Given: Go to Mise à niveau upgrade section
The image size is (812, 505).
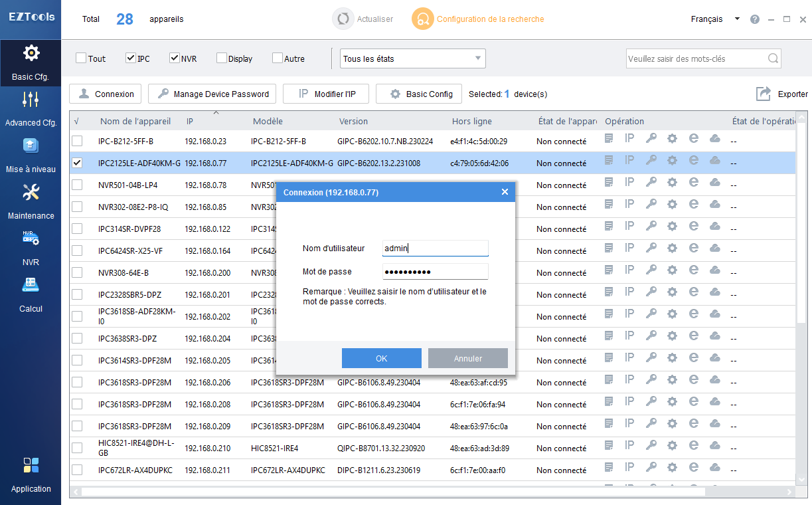Looking at the screenshot, I should click(31, 146).
